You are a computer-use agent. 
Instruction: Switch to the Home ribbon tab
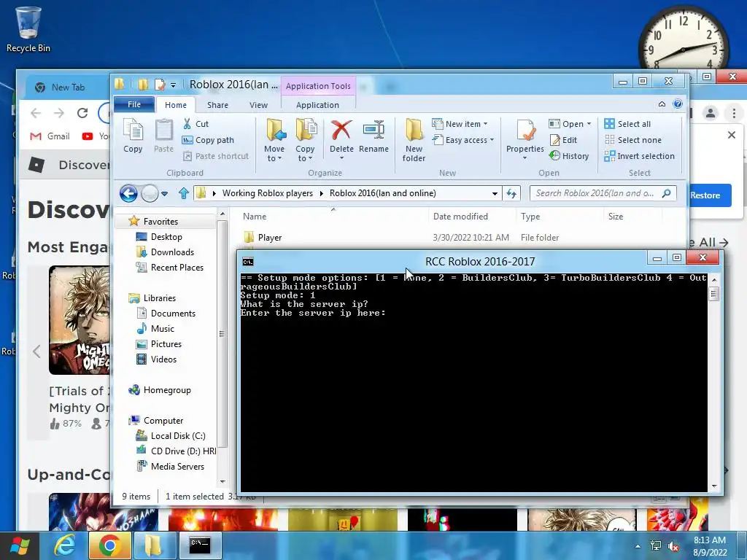[x=176, y=105]
